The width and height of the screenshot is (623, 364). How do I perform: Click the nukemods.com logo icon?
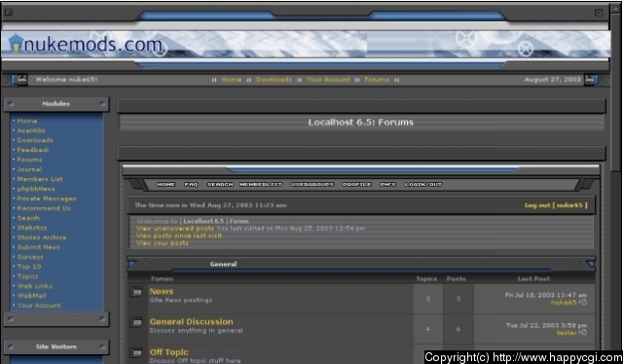pyautogui.click(x=16, y=44)
